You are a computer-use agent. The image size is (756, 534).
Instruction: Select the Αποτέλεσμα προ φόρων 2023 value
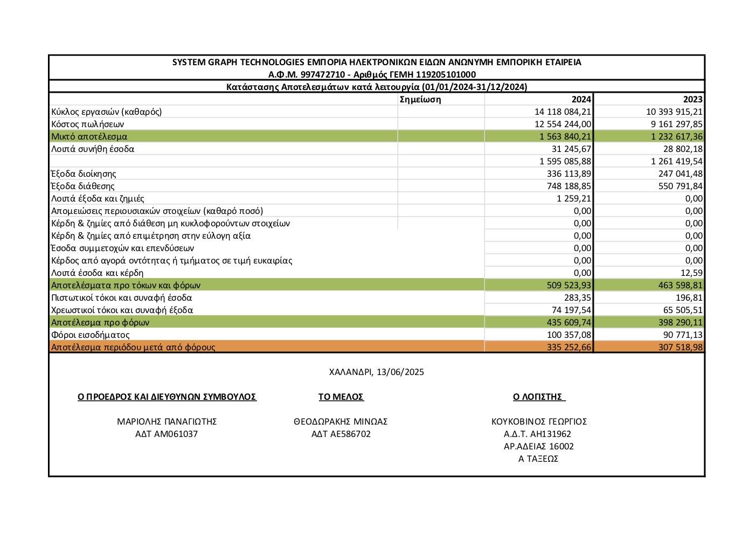(x=680, y=322)
